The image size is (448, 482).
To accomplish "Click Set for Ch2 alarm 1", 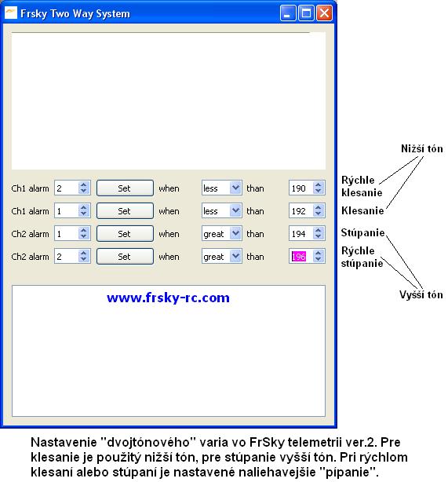I will tap(125, 233).
